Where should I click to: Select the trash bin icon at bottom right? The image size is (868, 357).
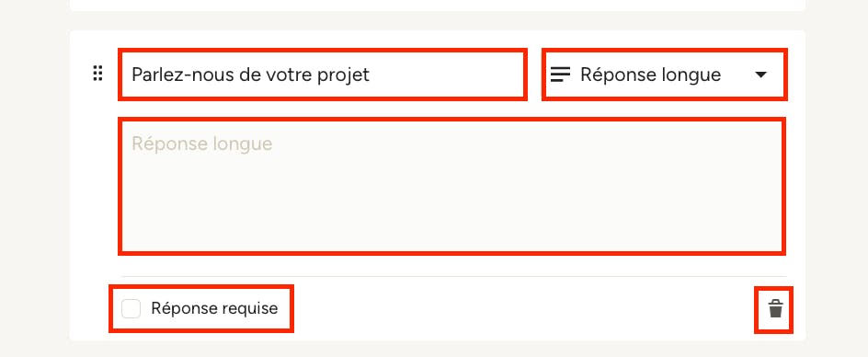(774, 309)
